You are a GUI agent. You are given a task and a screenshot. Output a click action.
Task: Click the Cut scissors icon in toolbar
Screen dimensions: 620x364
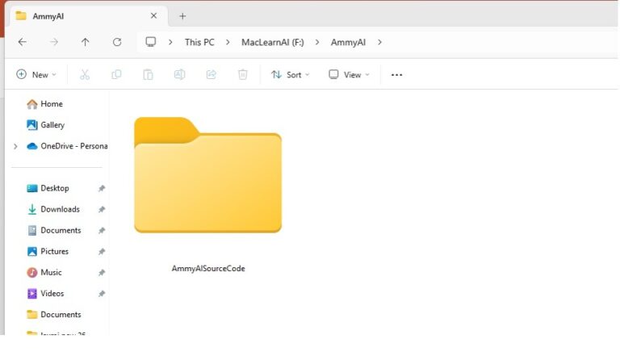tap(85, 74)
